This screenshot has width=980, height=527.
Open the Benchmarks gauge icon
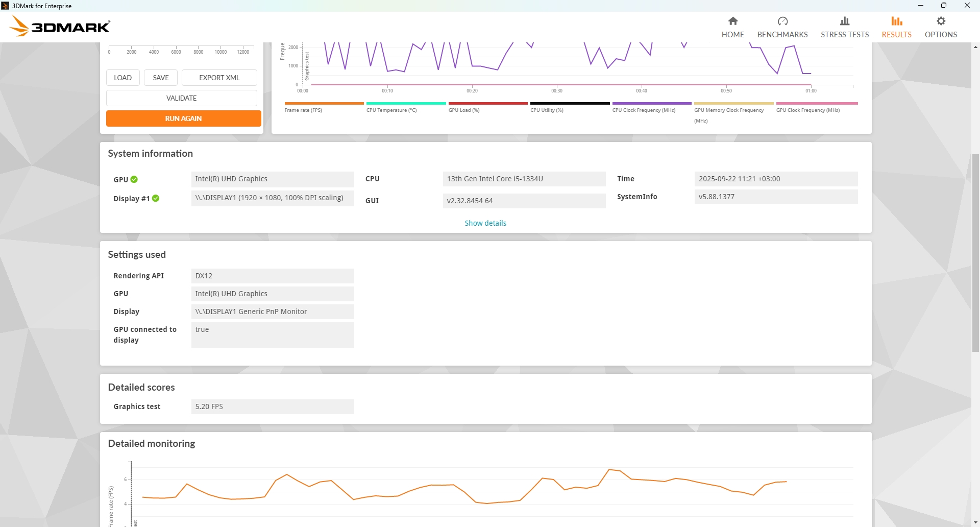point(782,21)
